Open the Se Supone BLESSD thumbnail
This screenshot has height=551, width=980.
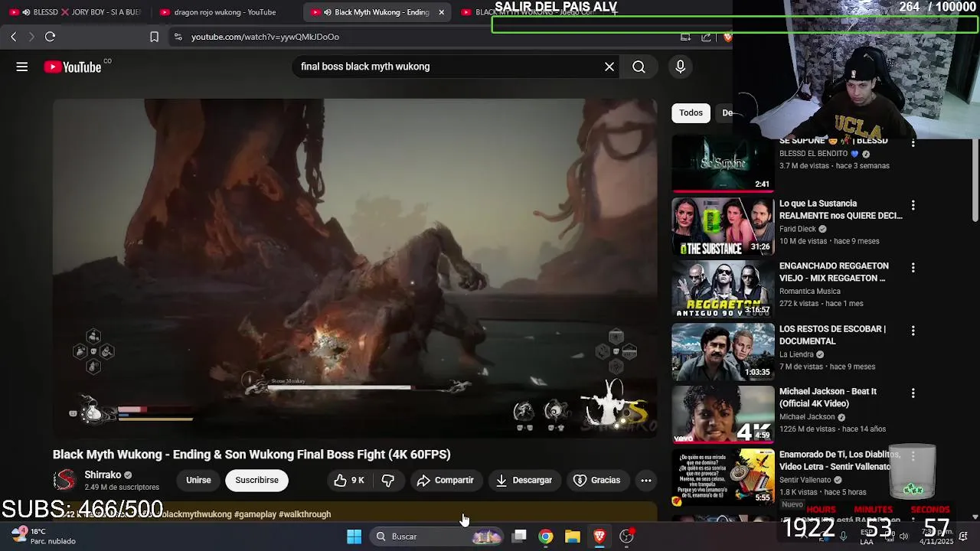723,164
